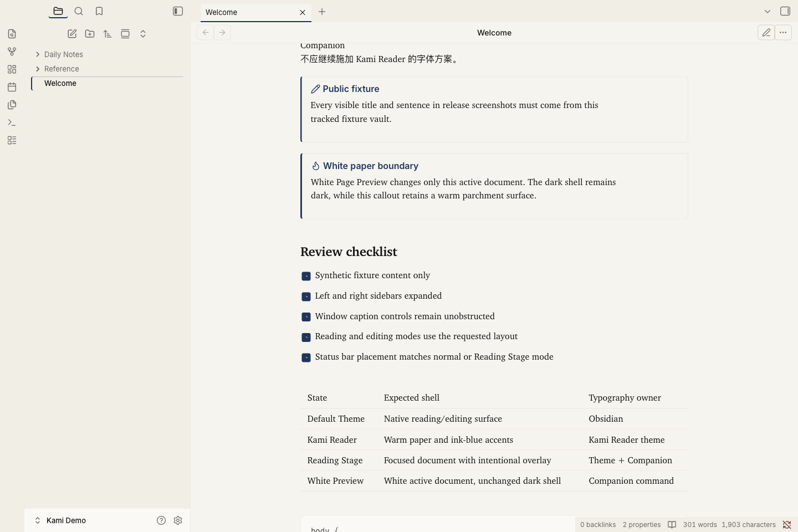Switch to the search sidebar tab

(79, 11)
